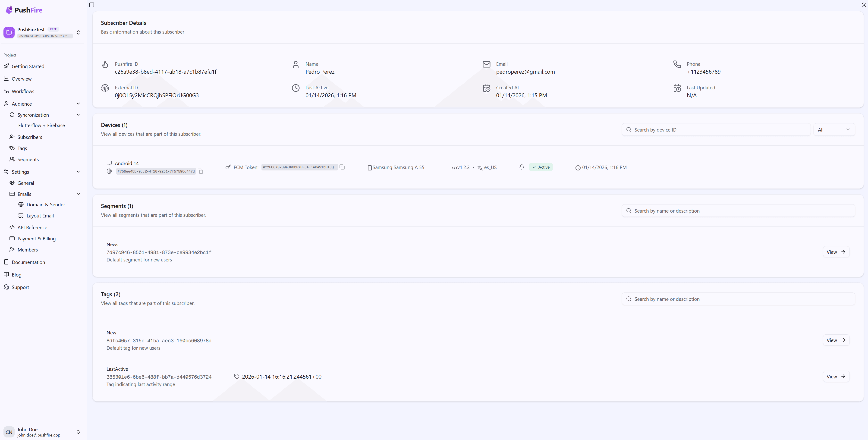Click the Active status badge
Viewport: 868px width, 440px height.
tap(541, 167)
